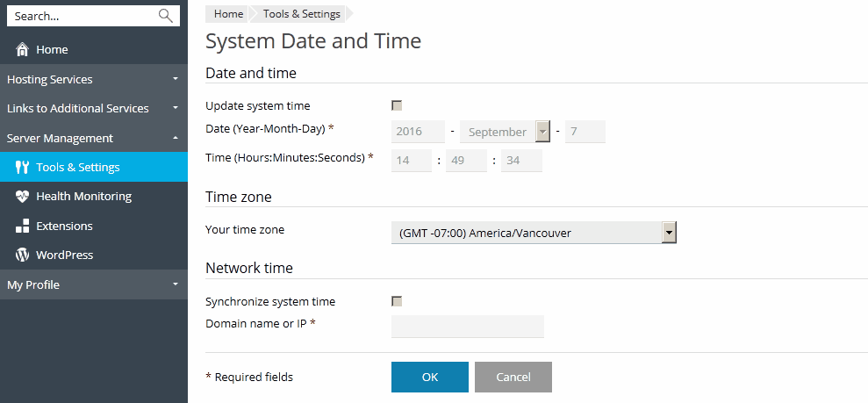Click the seconds field showing 34
This screenshot has height=403, width=868.
pyautogui.click(x=521, y=161)
